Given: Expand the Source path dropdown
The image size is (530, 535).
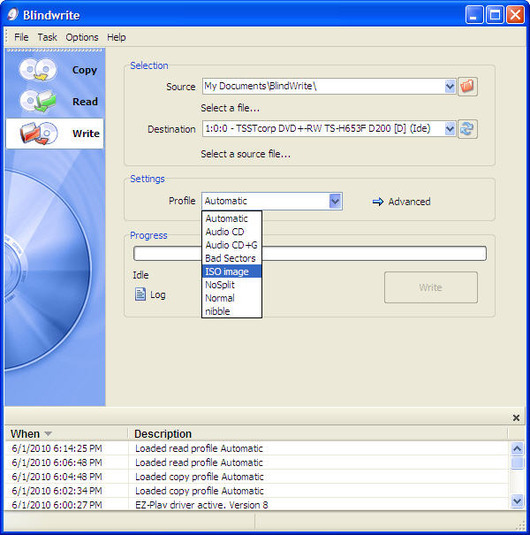Looking at the screenshot, I should point(450,86).
